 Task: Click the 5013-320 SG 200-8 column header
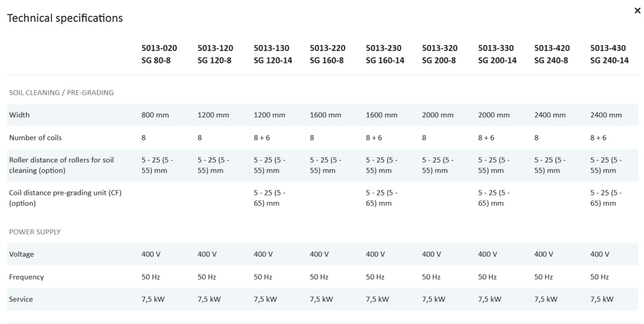(440, 54)
